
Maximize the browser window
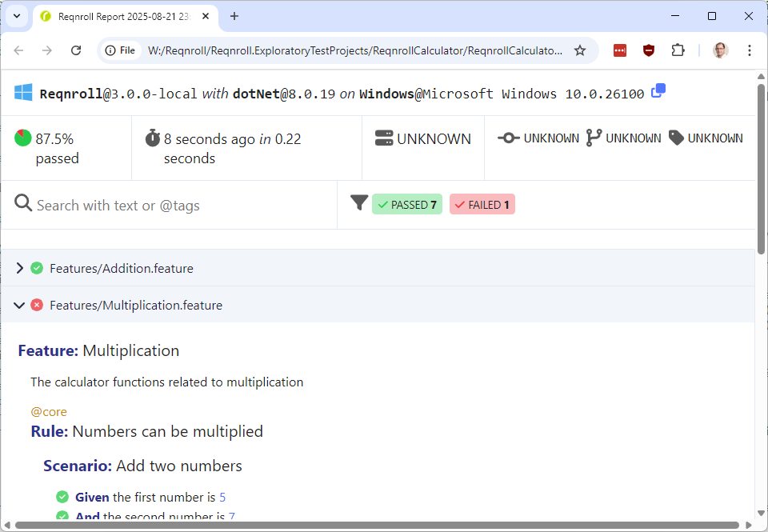(x=712, y=16)
